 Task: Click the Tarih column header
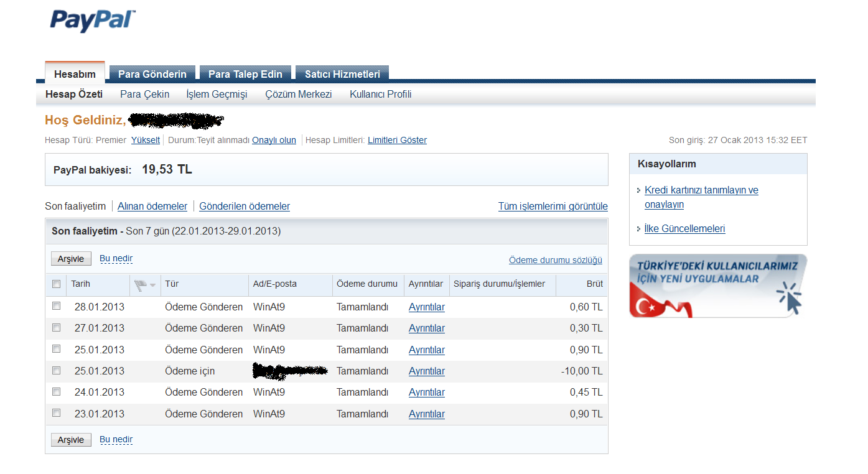81,284
